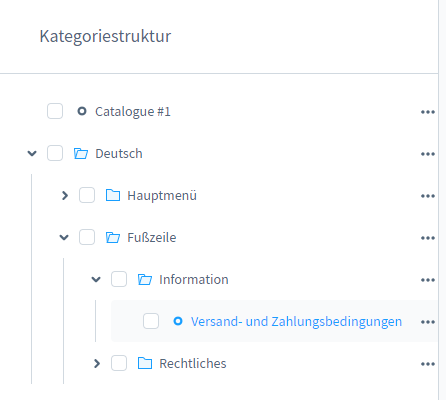Expand the Rechtliches category
The height and width of the screenshot is (400, 446).
point(97,363)
